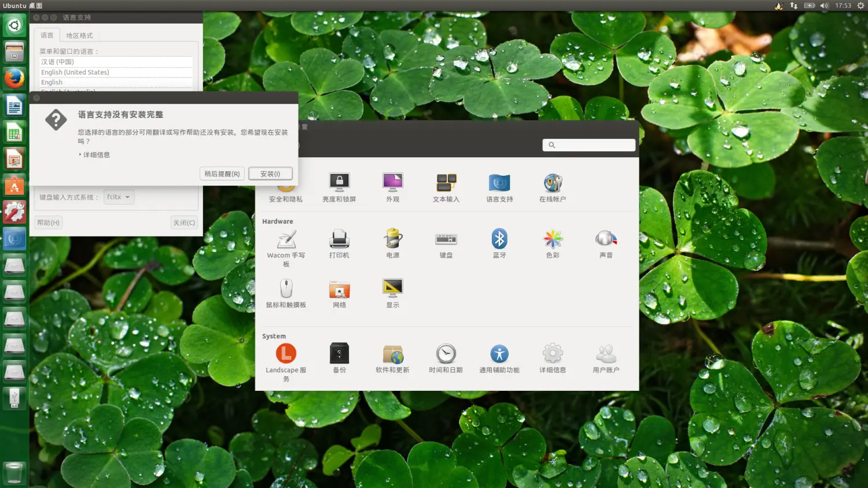Open the fcitx keyboard input method dropdown
This screenshot has width=868, height=488.
pos(119,197)
